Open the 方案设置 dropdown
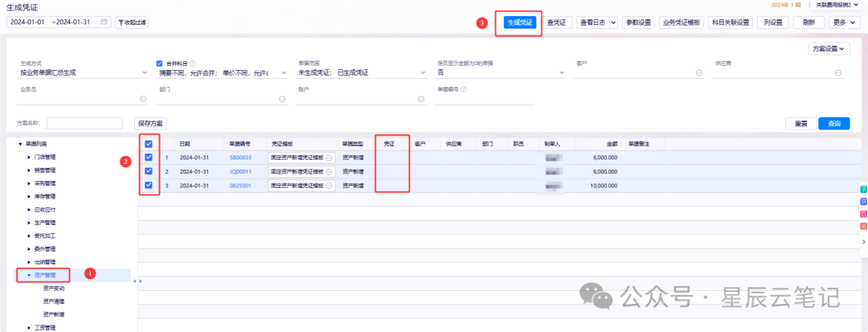Image resolution: width=868 pixels, height=332 pixels. pos(829,49)
